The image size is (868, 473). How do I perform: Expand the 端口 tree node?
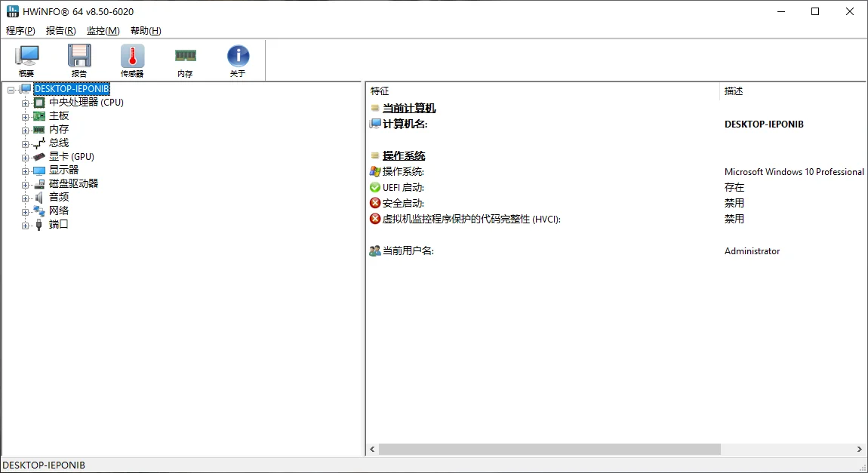pyautogui.click(x=25, y=225)
